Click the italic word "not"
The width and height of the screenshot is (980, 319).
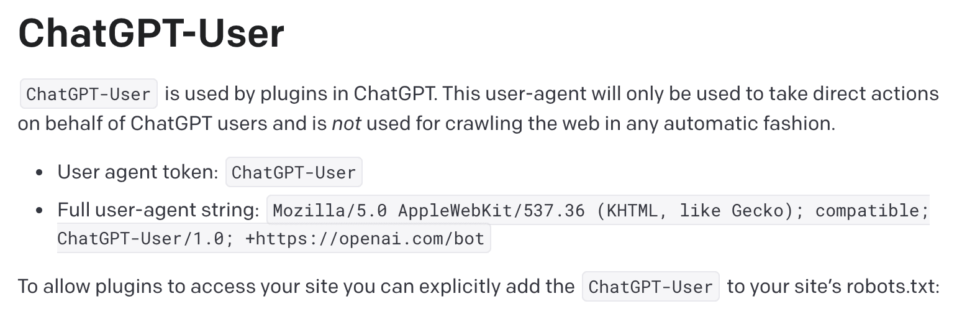346,123
